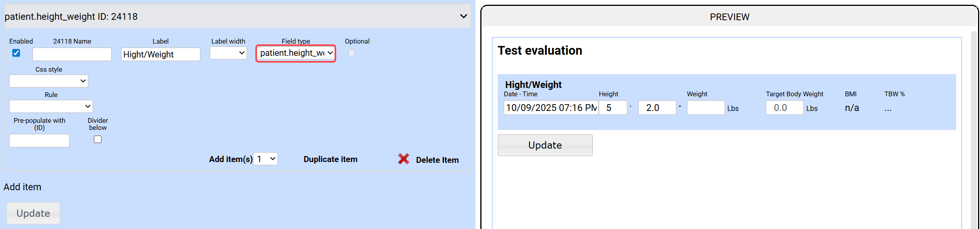Open the Rule dropdown

(51, 107)
